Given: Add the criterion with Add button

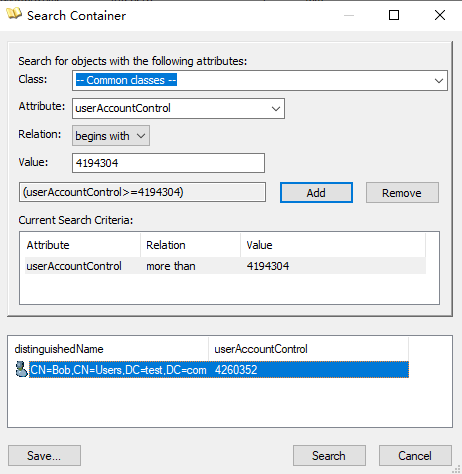Looking at the screenshot, I should 316,193.
